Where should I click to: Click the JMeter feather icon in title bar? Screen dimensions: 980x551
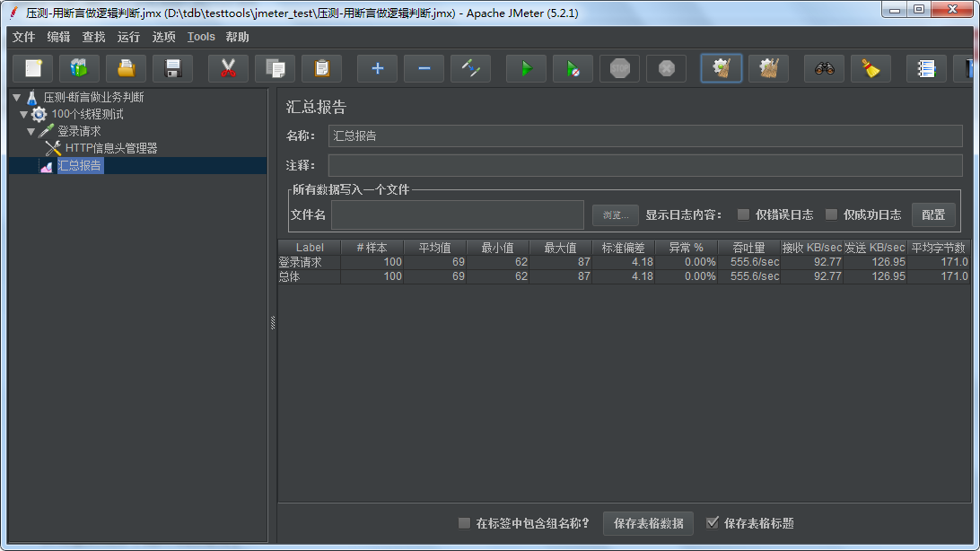click(x=13, y=13)
